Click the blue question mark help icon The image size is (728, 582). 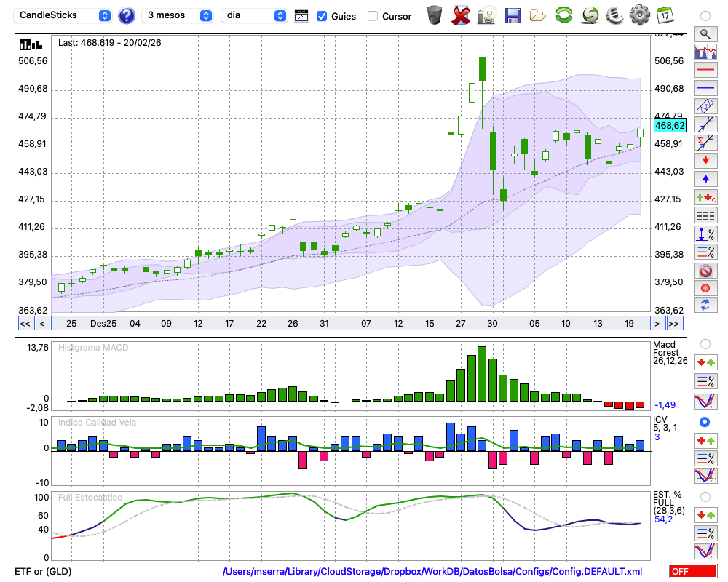click(127, 15)
